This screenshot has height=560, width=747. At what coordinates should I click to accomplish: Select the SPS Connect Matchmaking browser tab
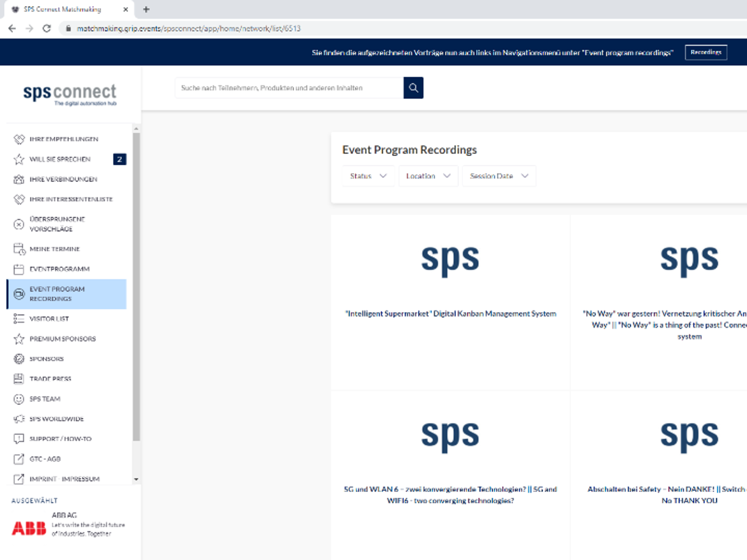coord(69,9)
